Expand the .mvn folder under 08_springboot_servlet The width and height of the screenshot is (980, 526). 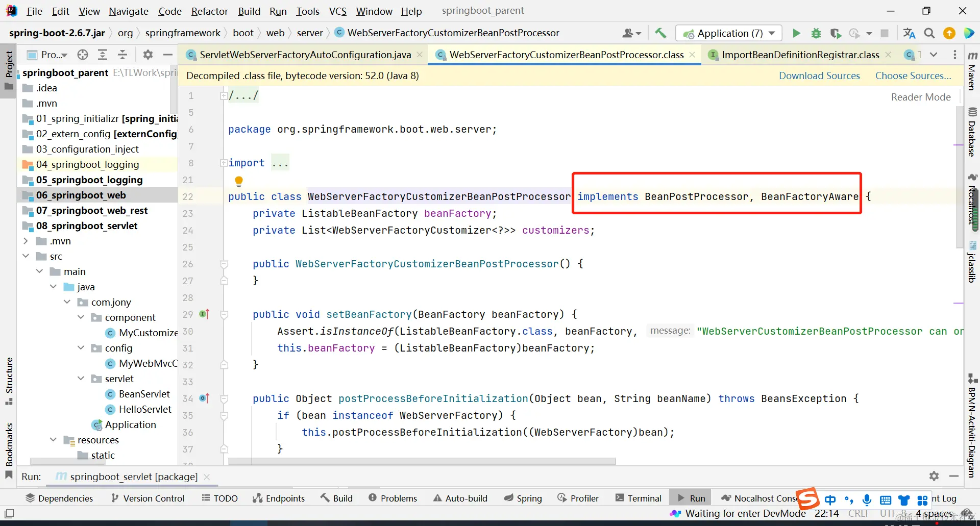(x=26, y=241)
